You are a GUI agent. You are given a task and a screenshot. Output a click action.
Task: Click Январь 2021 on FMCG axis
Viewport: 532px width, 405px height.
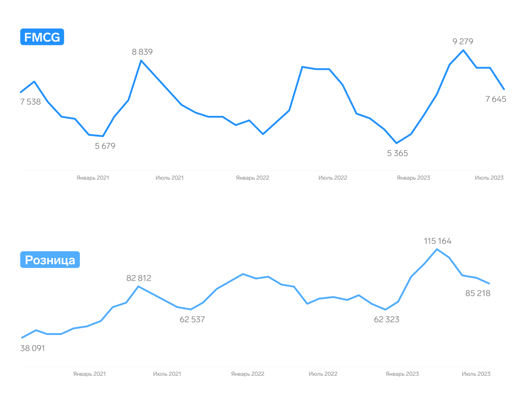[x=93, y=178]
